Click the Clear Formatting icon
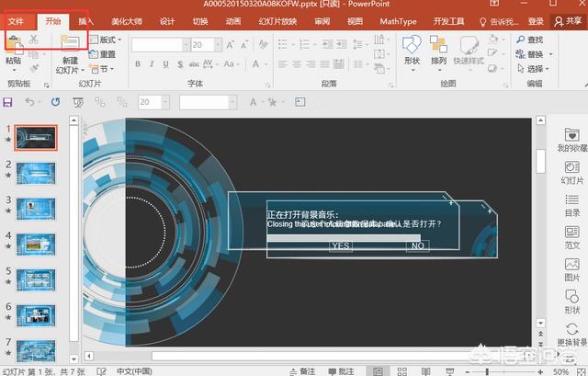This screenshot has height=376, width=588. [x=264, y=45]
